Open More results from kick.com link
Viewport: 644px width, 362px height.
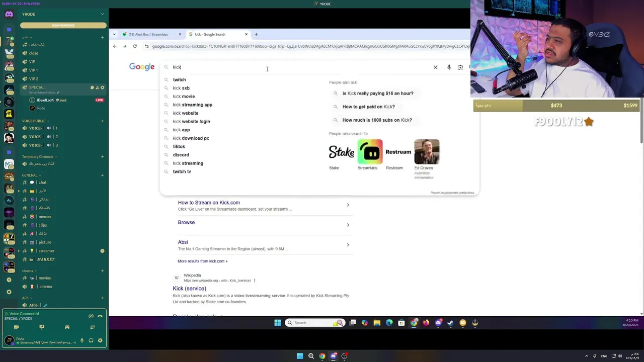point(202,261)
